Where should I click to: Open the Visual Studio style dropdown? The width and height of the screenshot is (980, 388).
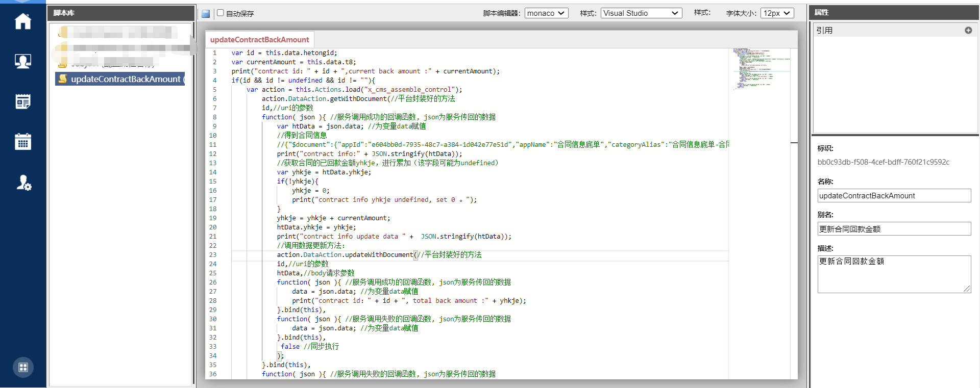tap(641, 13)
